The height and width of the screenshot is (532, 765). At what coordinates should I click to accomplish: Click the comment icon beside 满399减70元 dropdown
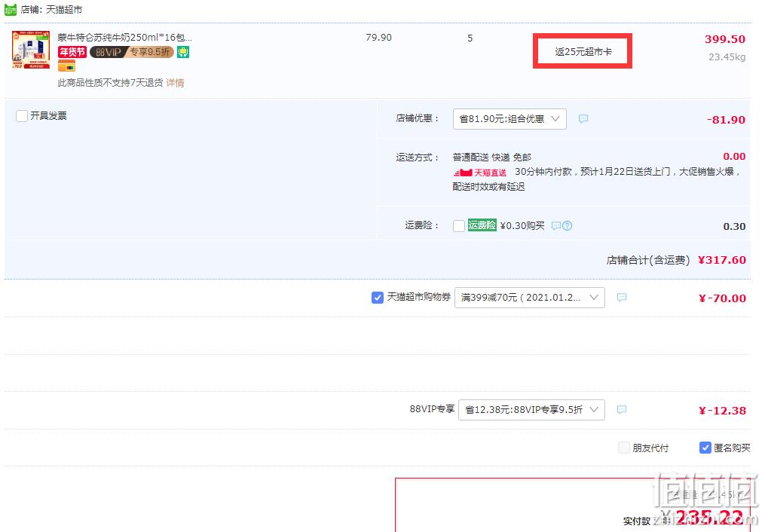coord(622,298)
